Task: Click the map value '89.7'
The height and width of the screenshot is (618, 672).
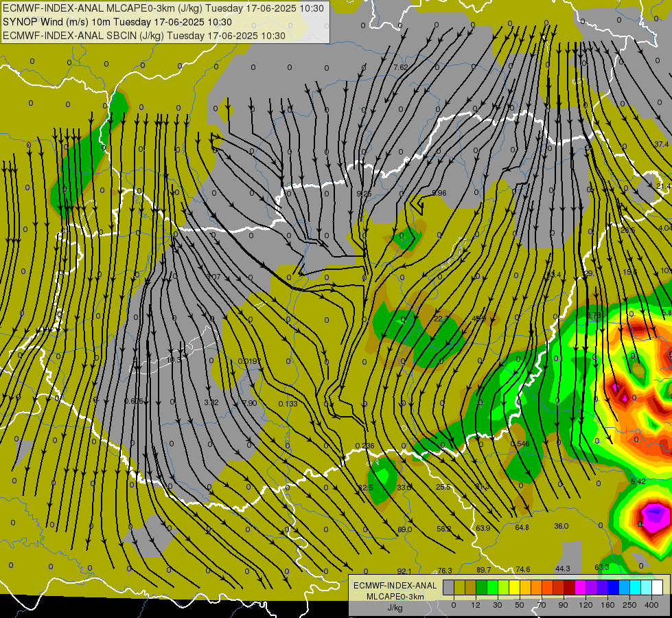Action: pyautogui.click(x=483, y=569)
